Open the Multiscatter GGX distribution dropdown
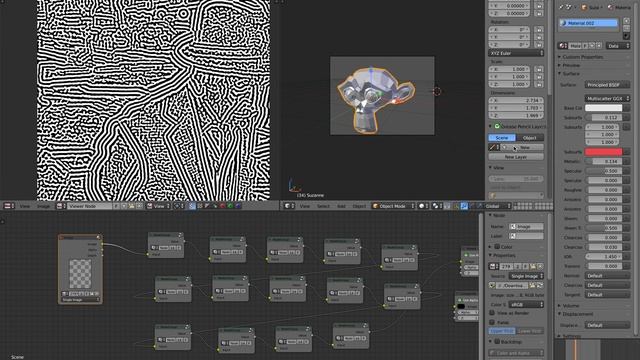This screenshot has width=640, height=360. [607, 98]
